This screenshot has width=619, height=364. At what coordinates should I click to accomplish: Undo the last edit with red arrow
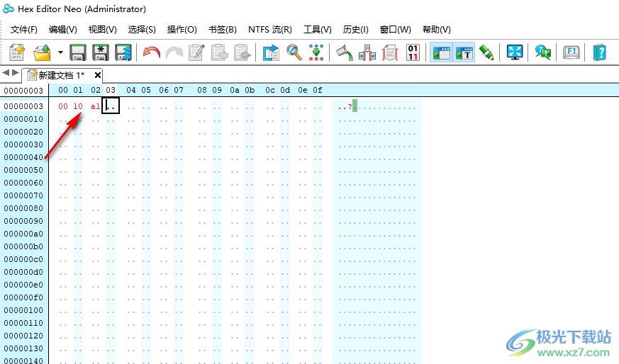point(152,52)
